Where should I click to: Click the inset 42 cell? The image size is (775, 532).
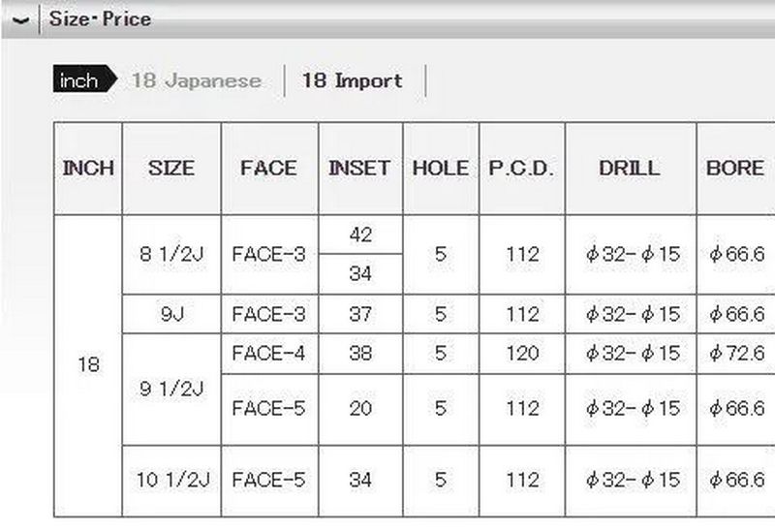pos(360,235)
